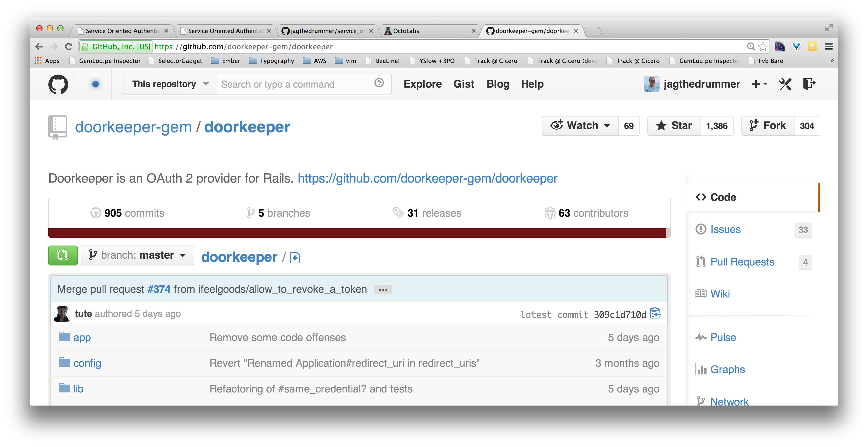
Task: Open the Apps bookmarks shortcut
Action: [x=47, y=61]
